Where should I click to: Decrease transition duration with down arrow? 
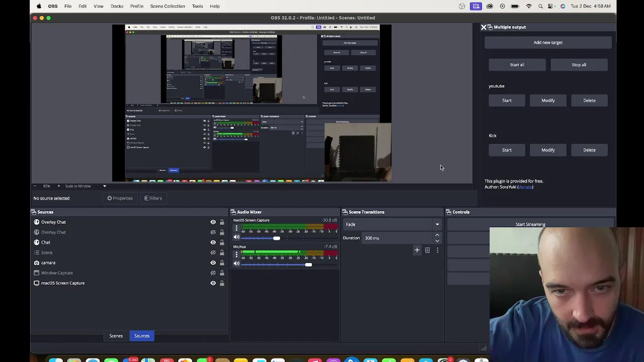(x=437, y=241)
